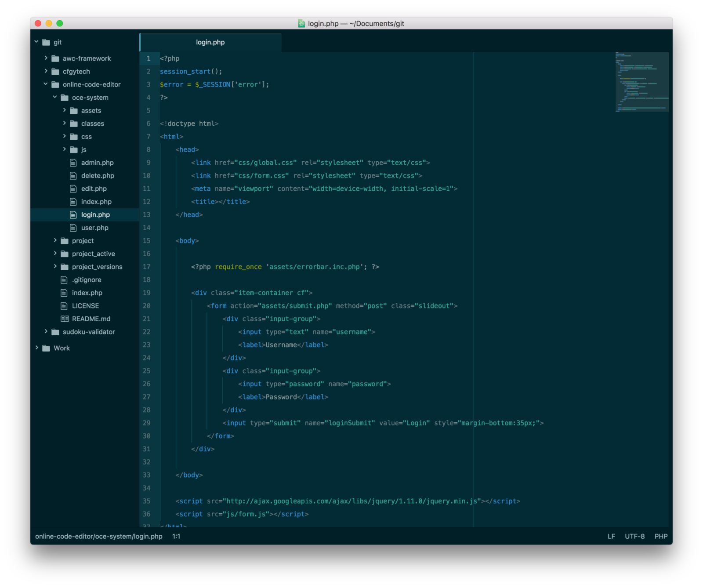Click the git folder icon
The height and width of the screenshot is (588, 703).
click(46, 42)
